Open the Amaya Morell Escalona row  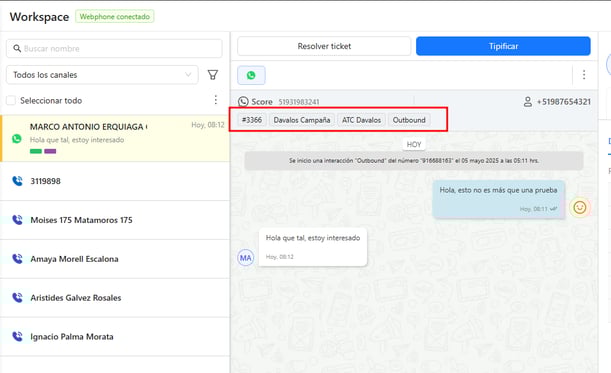[x=115, y=259]
